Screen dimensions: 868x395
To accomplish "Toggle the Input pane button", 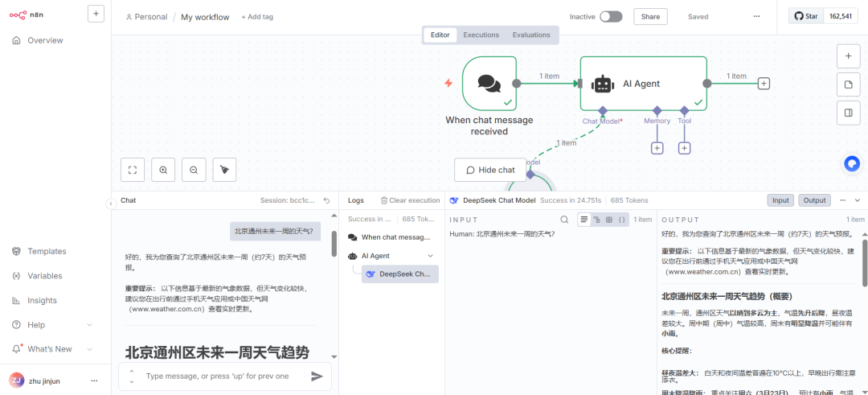I will coord(780,200).
